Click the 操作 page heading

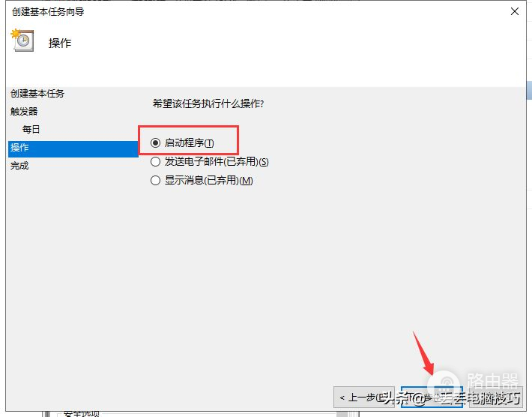(60, 43)
